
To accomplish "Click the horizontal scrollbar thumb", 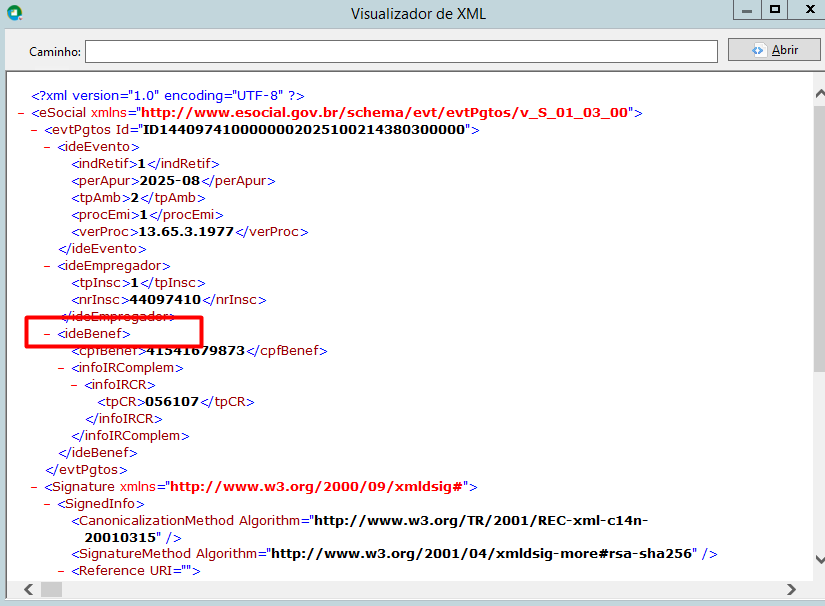I will click(x=52, y=589).
